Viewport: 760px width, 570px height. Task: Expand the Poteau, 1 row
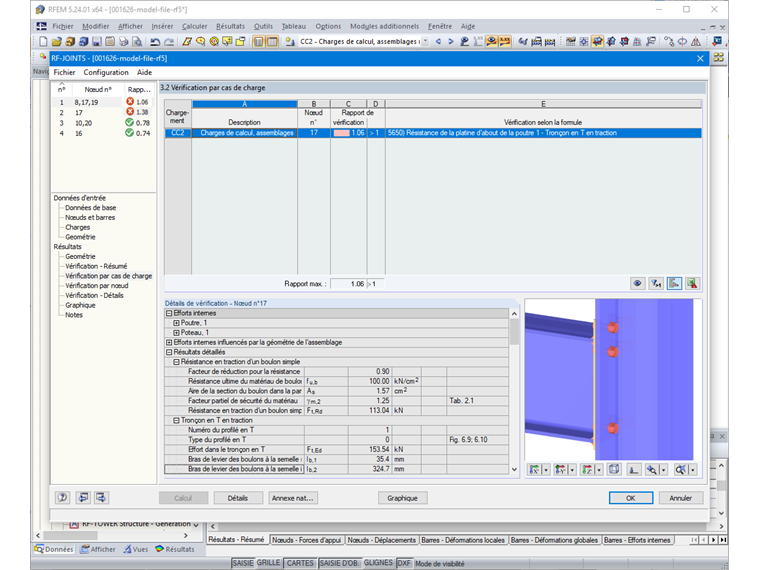pyautogui.click(x=176, y=332)
